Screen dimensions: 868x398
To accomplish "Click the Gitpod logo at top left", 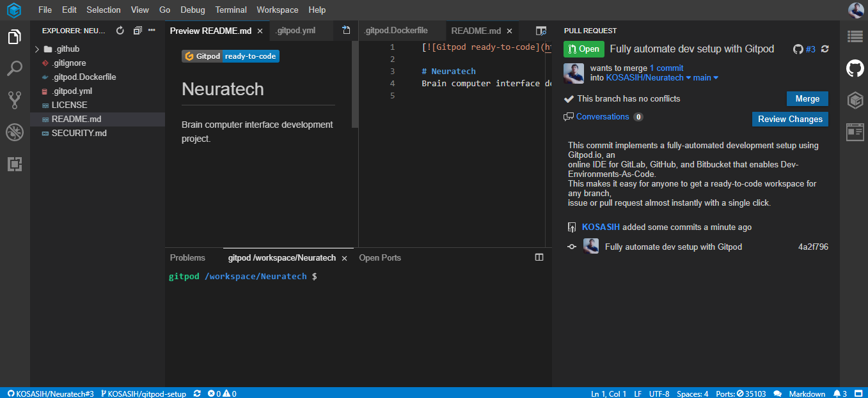I will [x=14, y=10].
